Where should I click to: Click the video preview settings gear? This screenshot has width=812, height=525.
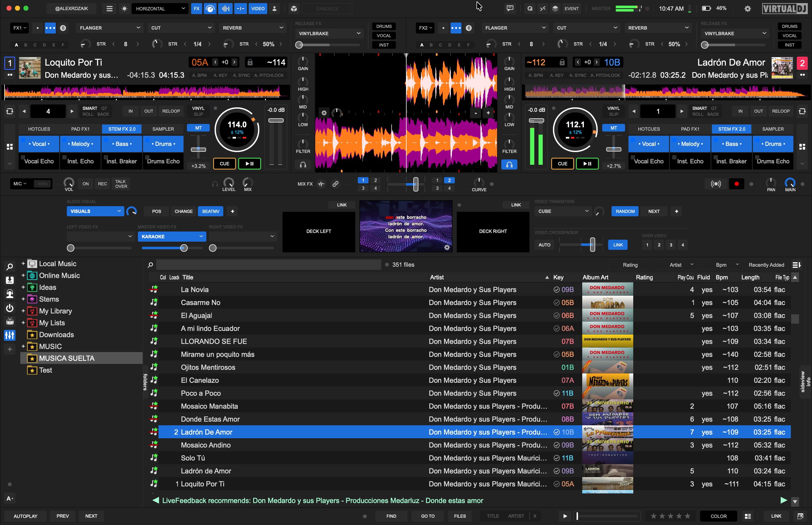tap(447, 248)
